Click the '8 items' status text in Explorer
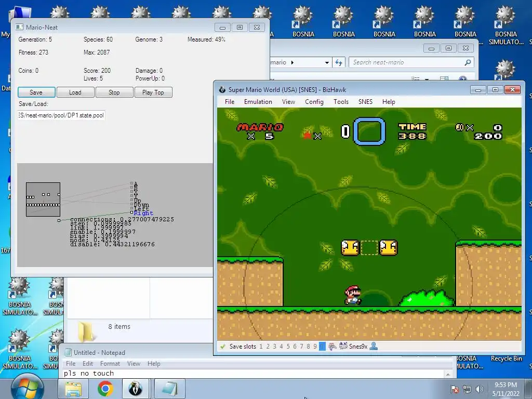The width and height of the screenshot is (532, 399). click(119, 326)
